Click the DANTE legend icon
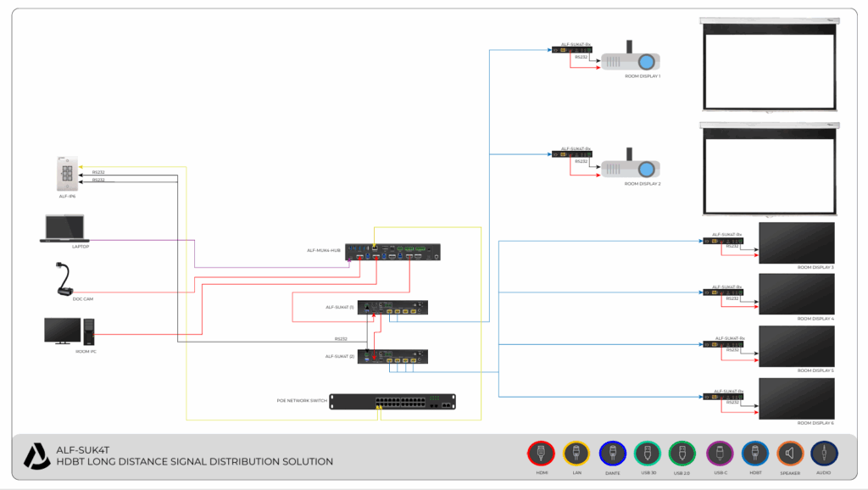 coord(612,454)
